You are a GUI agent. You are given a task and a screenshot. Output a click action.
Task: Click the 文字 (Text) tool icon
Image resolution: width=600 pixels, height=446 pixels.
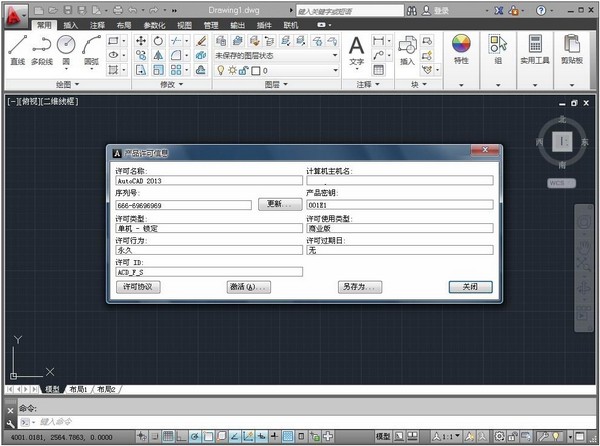(x=357, y=47)
